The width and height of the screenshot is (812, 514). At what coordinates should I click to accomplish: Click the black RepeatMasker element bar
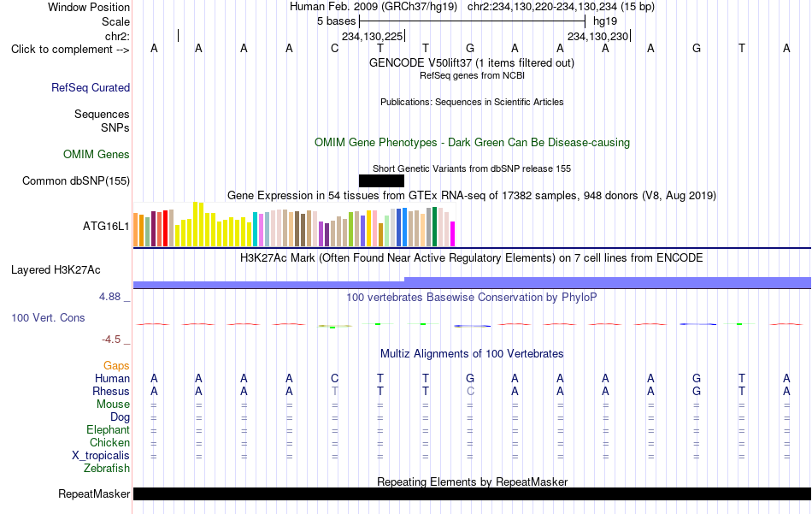click(x=473, y=493)
